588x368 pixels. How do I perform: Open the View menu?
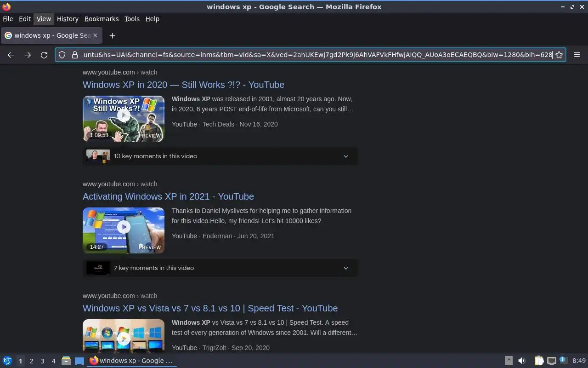point(44,19)
